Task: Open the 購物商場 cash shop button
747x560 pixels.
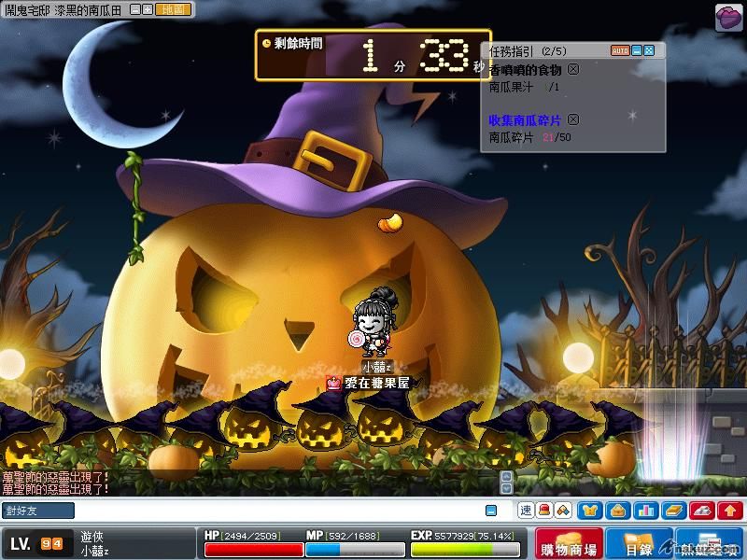Action: [569, 543]
